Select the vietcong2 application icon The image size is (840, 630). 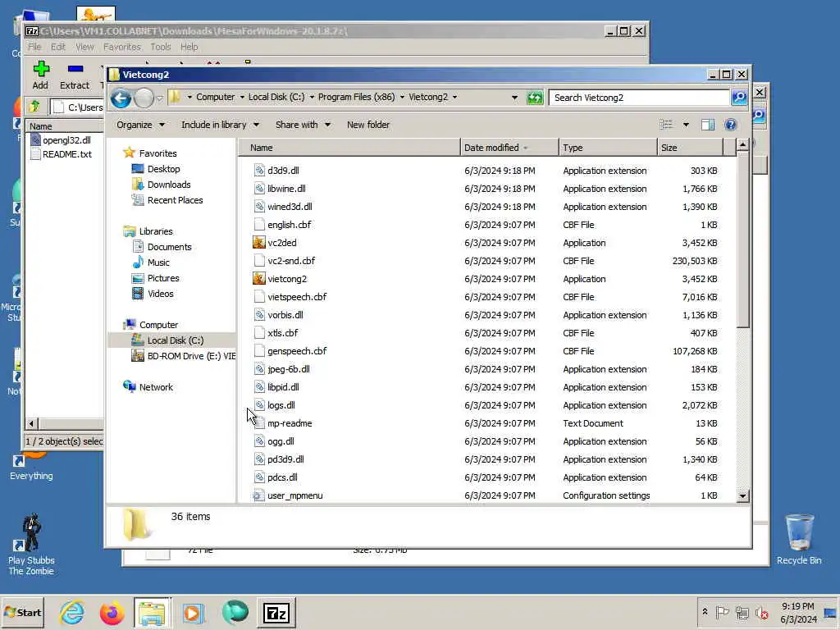(x=258, y=279)
